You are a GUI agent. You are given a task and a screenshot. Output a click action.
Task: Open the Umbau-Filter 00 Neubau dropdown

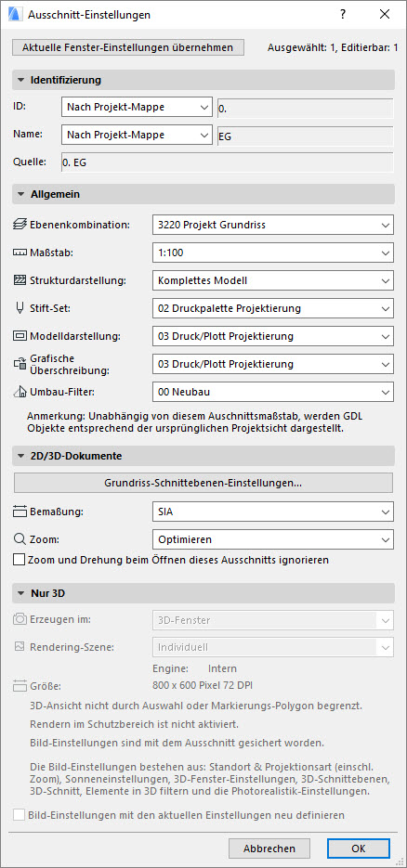(272, 392)
